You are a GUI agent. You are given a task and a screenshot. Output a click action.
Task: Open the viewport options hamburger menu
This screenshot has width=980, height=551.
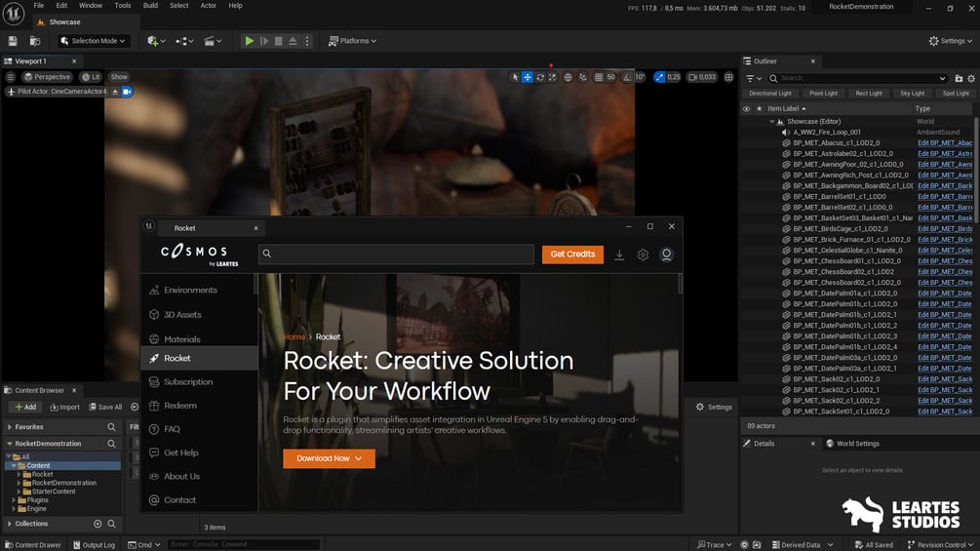pyautogui.click(x=11, y=77)
